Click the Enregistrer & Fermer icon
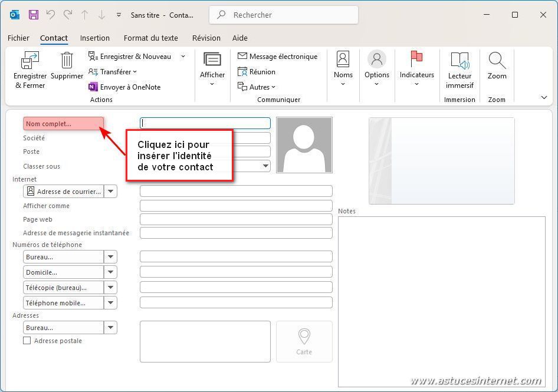 click(29, 61)
